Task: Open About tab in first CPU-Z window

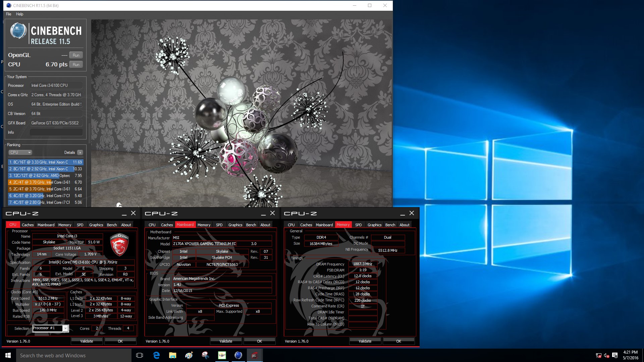Action: click(x=126, y=225)
